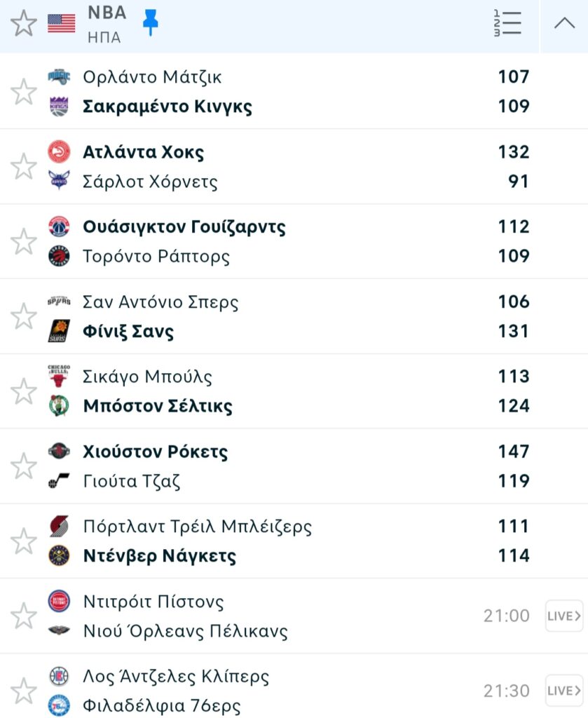Viewport: 588px width, 718px height.
Task: Favorite the NBA league with the star
Action: click(23, 24)
